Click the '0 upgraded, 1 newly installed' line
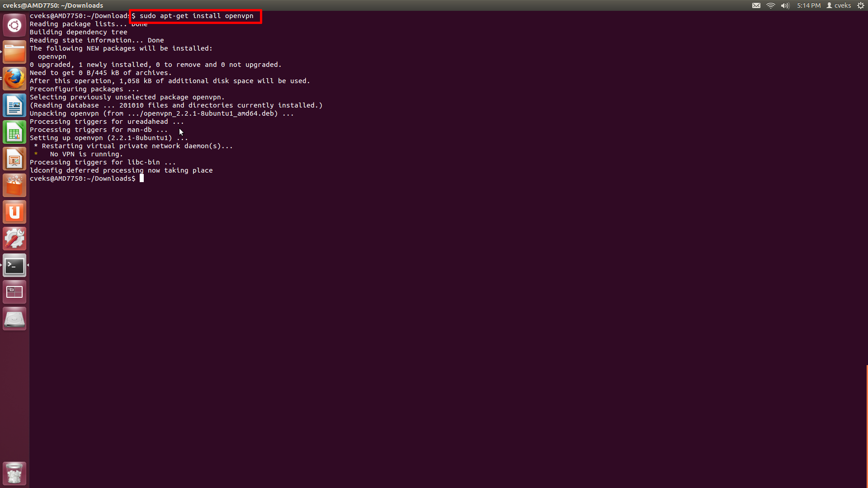 tap(156, 65)
